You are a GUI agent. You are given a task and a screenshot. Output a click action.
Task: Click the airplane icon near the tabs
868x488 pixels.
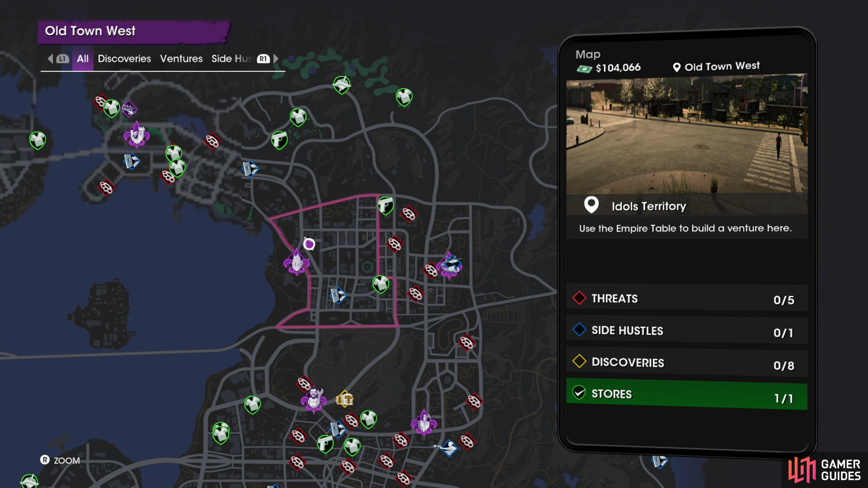point(342,84)
